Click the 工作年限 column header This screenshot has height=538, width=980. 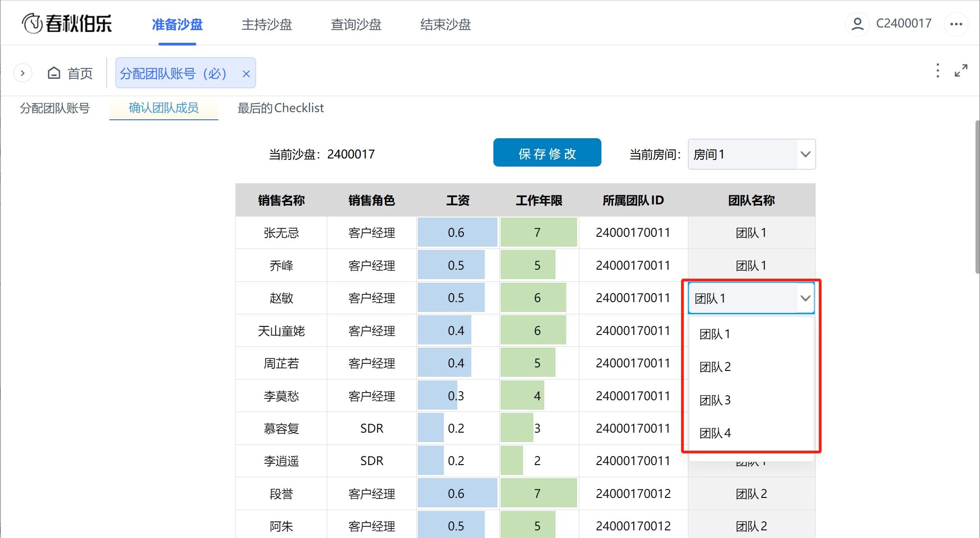[539, 200]
